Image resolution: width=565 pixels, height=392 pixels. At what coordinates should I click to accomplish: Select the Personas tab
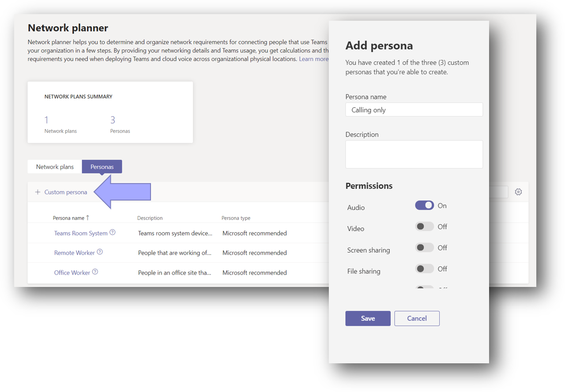pos(102,166)
